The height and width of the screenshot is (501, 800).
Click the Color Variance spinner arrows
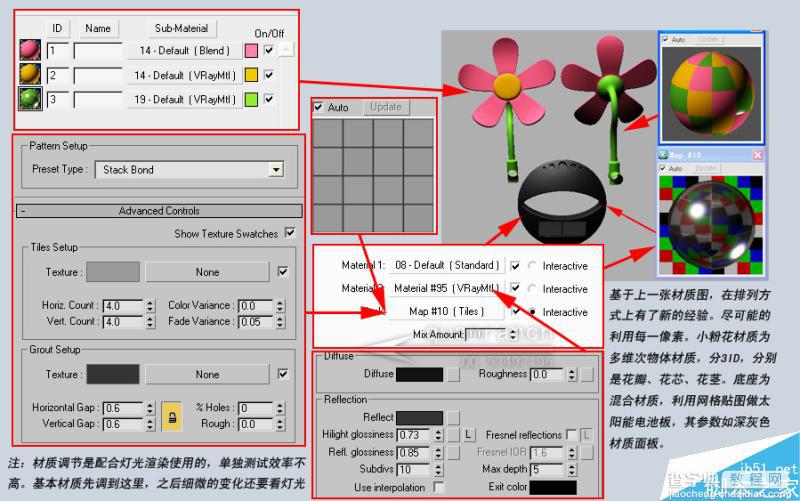point(280,306)
